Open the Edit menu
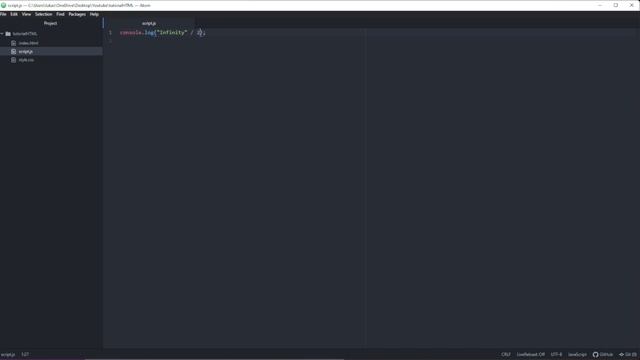The height and width of the screenshot is (360, 640). 14,14
